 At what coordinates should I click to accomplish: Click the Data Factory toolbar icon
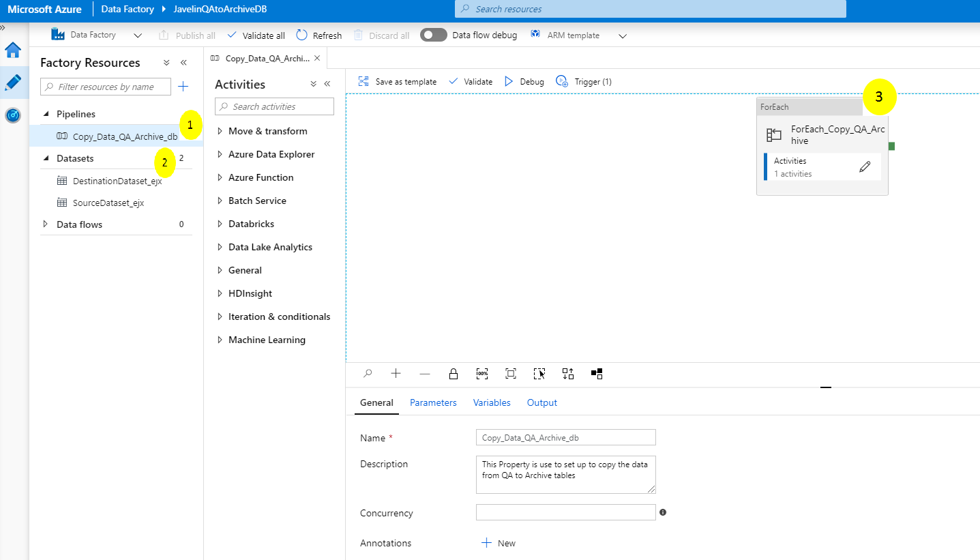tap(58, 35)
